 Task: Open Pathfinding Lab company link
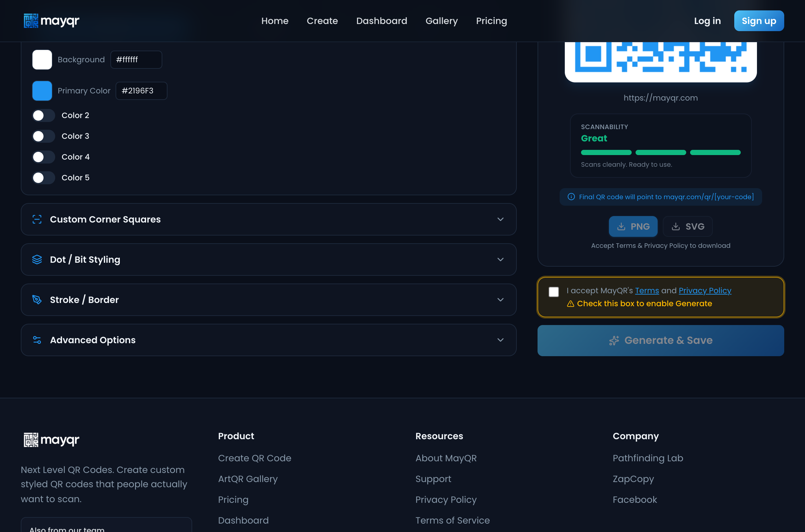pos(648,458)
